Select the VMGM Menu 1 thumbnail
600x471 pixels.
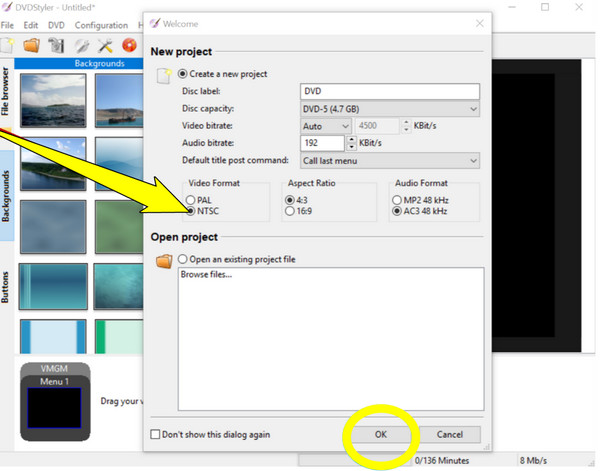[x=55, y=402]
